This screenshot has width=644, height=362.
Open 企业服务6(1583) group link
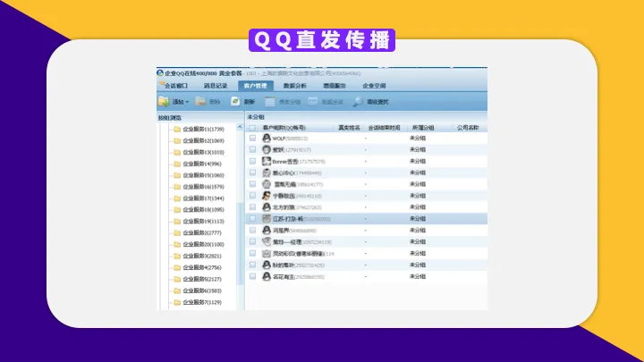coord(202,290)
